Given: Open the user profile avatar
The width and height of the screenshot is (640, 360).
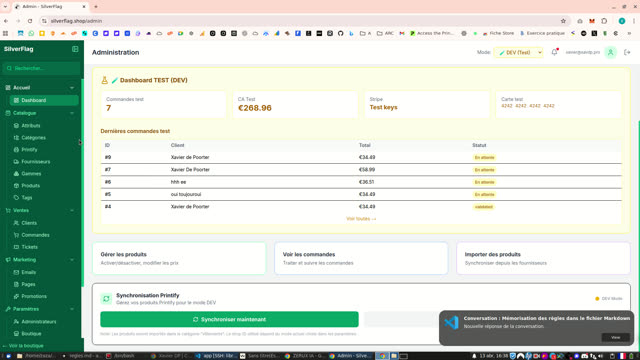Looking at the screenshot, I should (611, 52).
